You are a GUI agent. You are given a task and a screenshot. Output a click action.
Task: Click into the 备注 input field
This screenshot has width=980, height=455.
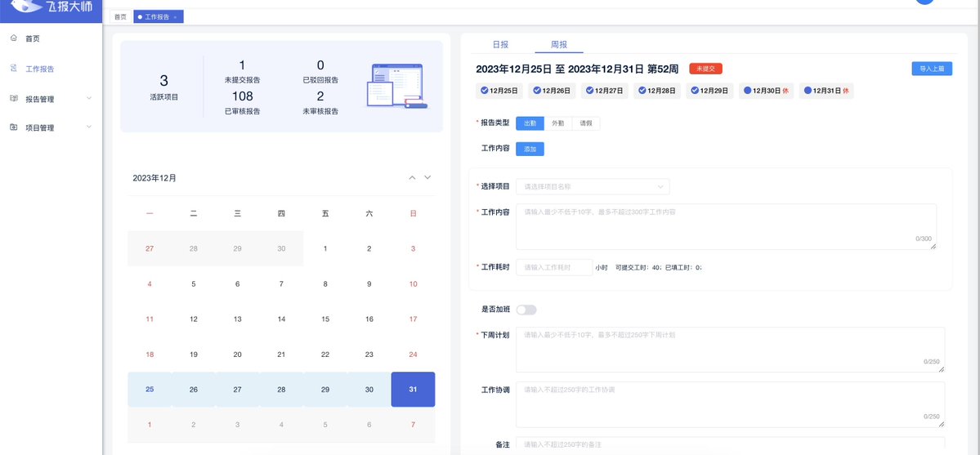point(730,445)
